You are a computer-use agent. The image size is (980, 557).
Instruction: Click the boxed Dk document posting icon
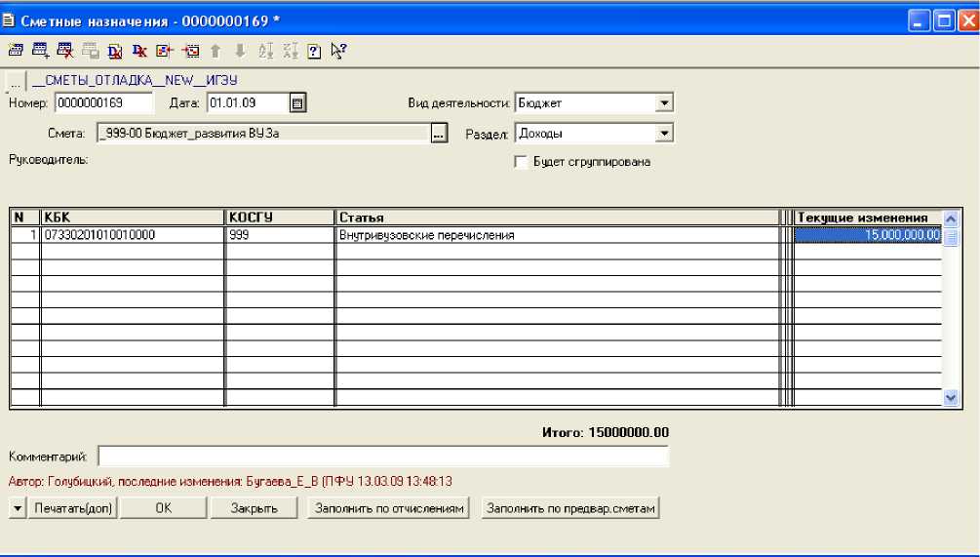click(x=115, y=52)
